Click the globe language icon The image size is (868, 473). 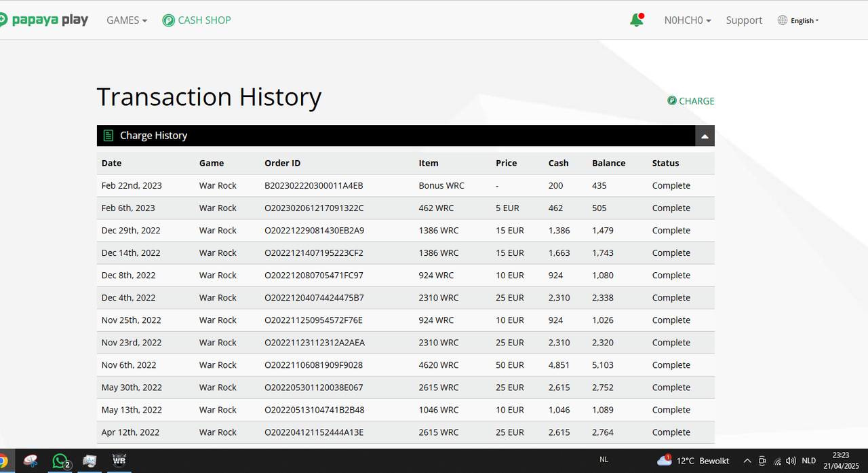click(783, 20)
